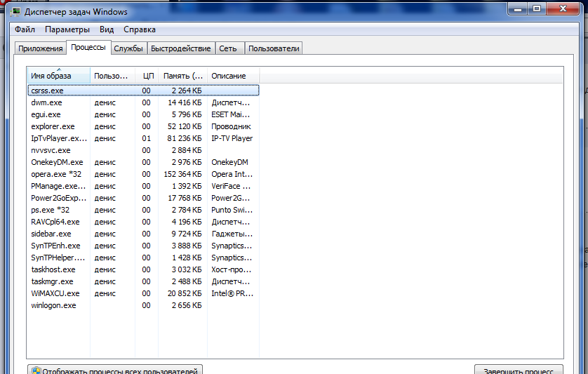Switch to the Пользователи tab
The width and height of the screenshot is (588, 374).
(x=274, y=48)
